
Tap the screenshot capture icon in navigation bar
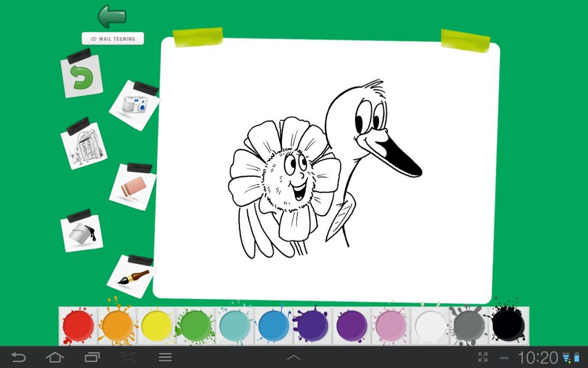click(128, 357)
